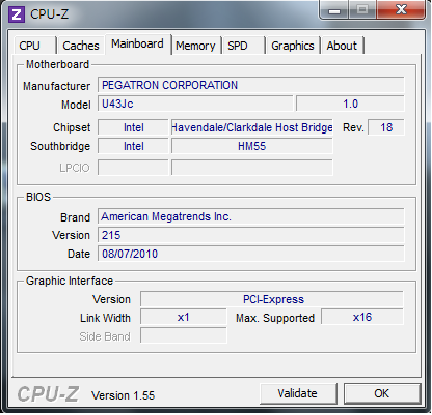Close the CPU-Z window
Image resolution: width=432 pixels, height=415 pixels.
click(401, 10)
